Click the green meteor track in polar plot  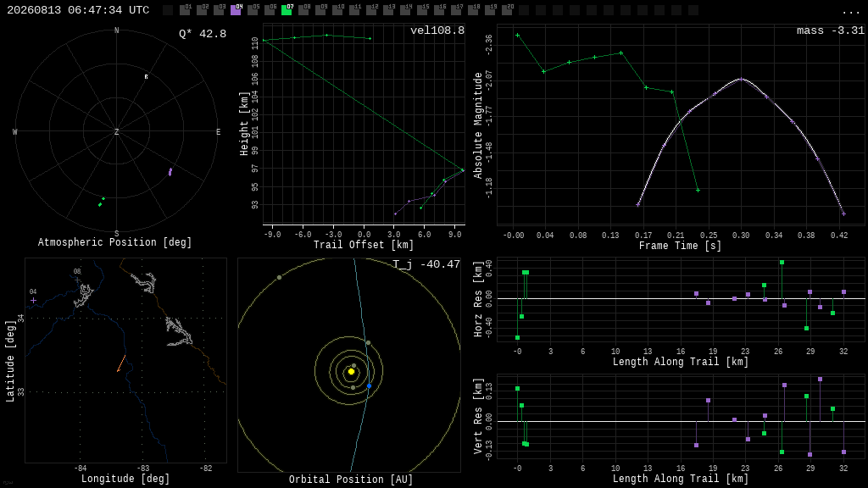click(x=102, y=202)
